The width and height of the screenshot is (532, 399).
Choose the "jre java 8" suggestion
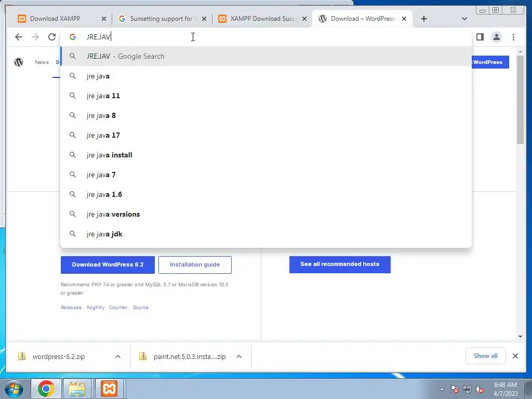[266, 115]
